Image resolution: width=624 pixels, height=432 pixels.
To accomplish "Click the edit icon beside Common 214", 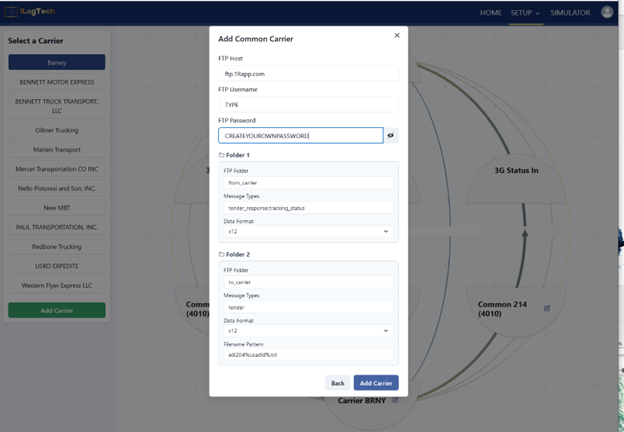I will [547, 308].
